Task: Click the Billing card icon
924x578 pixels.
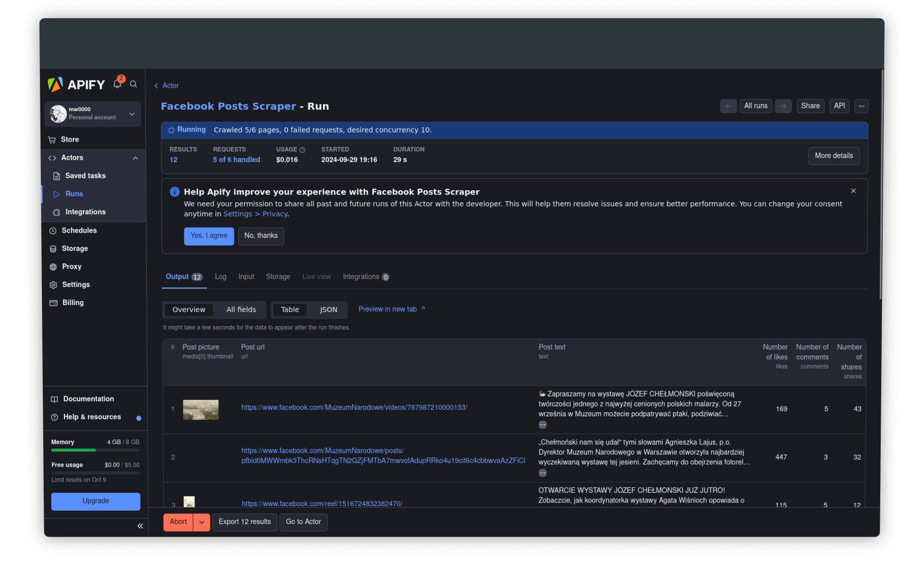Action: pos(53,303)
